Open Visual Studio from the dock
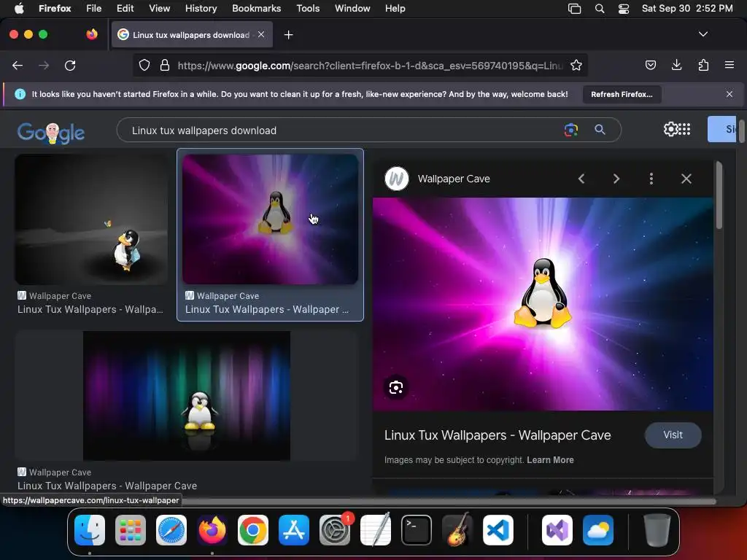747x560 pixels. [557, 530]
